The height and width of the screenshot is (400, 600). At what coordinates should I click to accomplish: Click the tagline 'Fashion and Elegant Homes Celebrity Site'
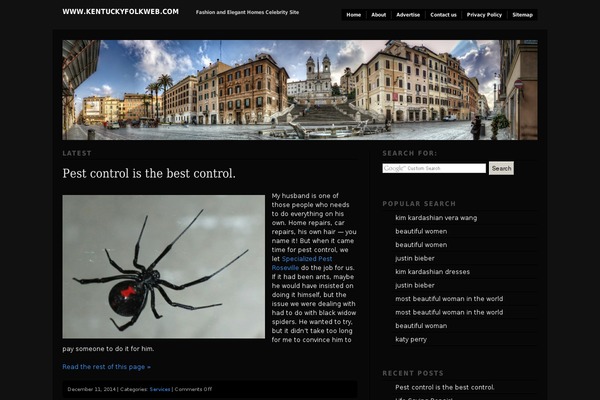[x=247, y=12]
